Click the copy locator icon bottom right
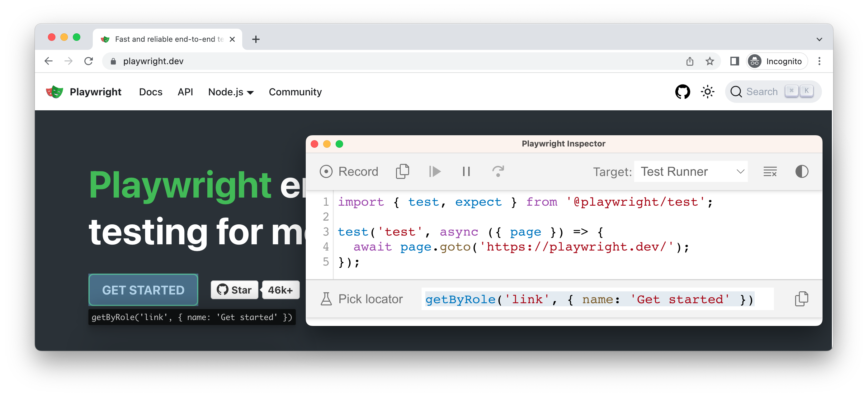The height and width of the screenshot is (397, 868). (x=802, y=299)
